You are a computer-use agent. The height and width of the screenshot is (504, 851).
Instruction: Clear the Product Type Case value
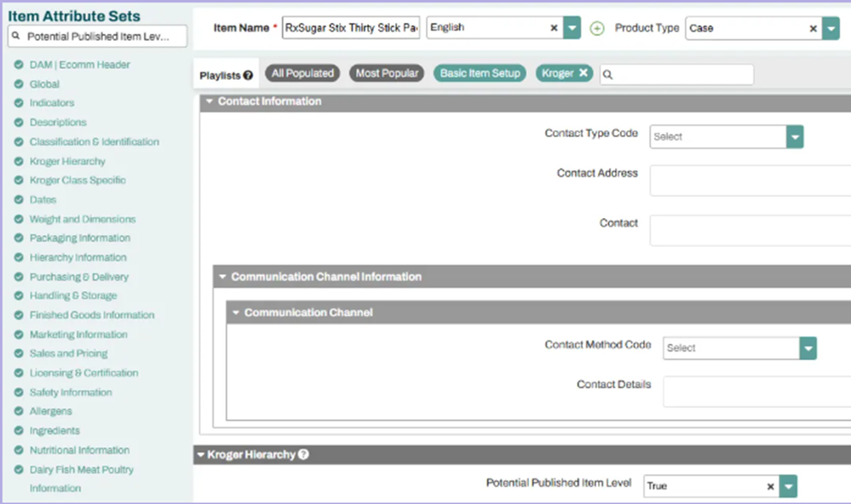point(813,28)
